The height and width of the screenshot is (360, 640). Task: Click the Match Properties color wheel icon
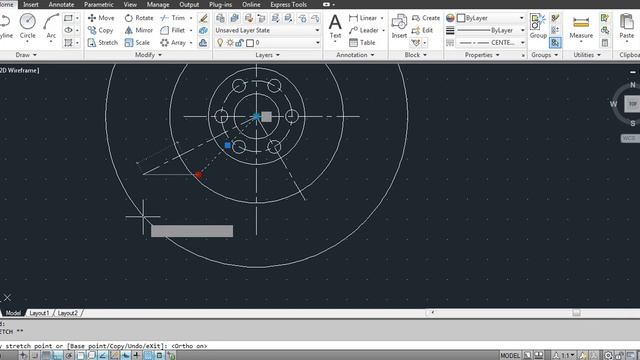pyautogui.click(x=450, y=18)
